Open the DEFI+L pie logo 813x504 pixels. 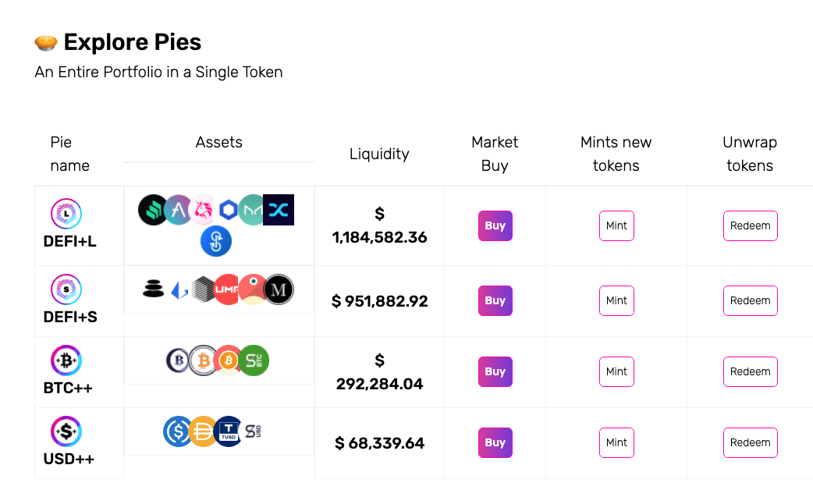click(x=66, y=213)
